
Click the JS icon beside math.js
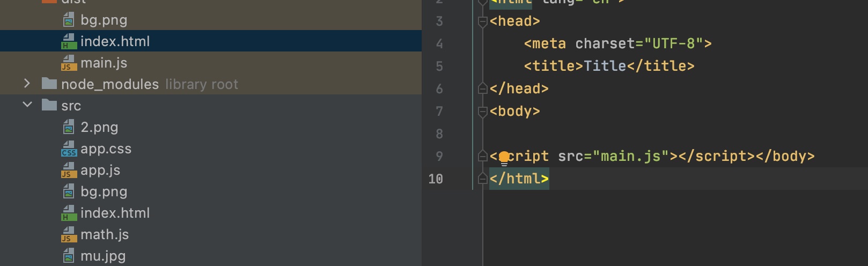pyautogui.click(x=69, y=235)
